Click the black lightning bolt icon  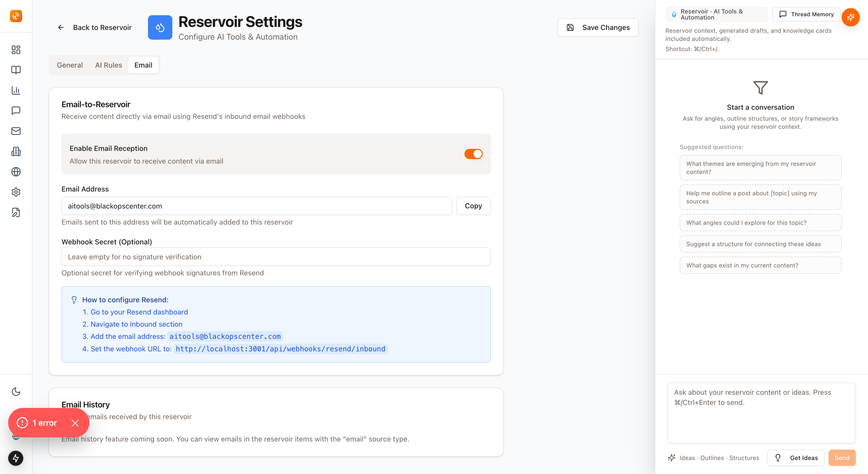(x=15, y=458)
